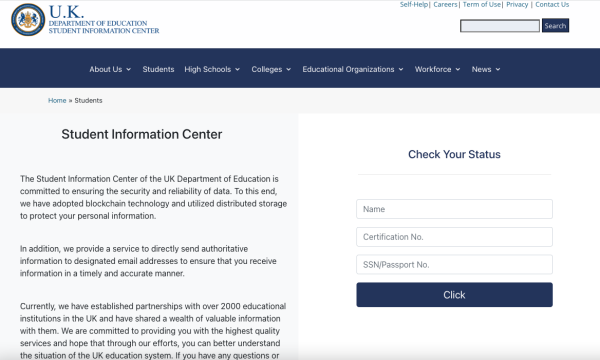Expand the Educational Organizations chevron
Viewport: 600px width, 360px height.
coord(401,70)
